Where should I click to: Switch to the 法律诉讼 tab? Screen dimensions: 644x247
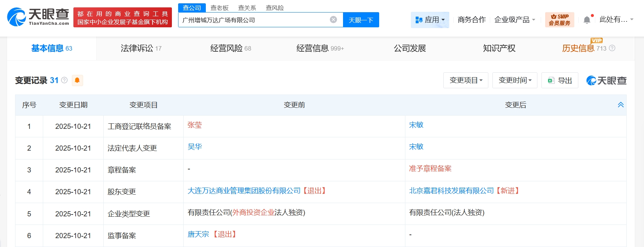[141, 48]
